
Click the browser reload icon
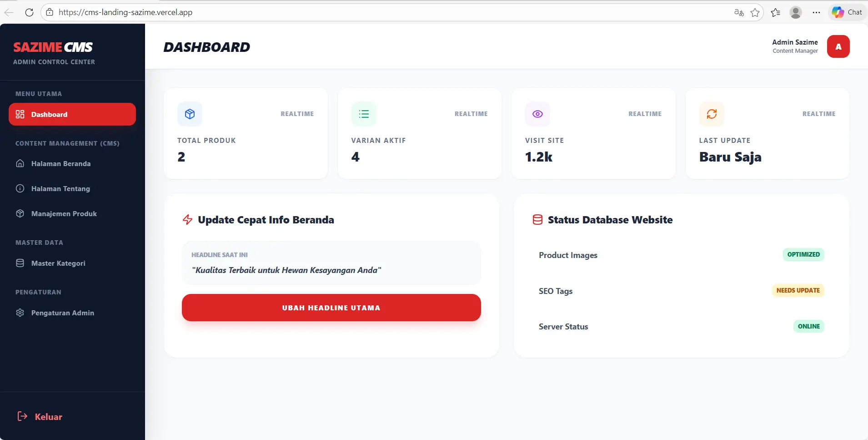(30, 12)
